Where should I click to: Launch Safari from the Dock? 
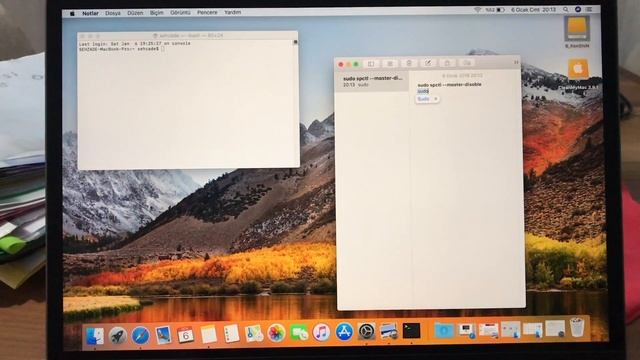click(x=140, y=336)
